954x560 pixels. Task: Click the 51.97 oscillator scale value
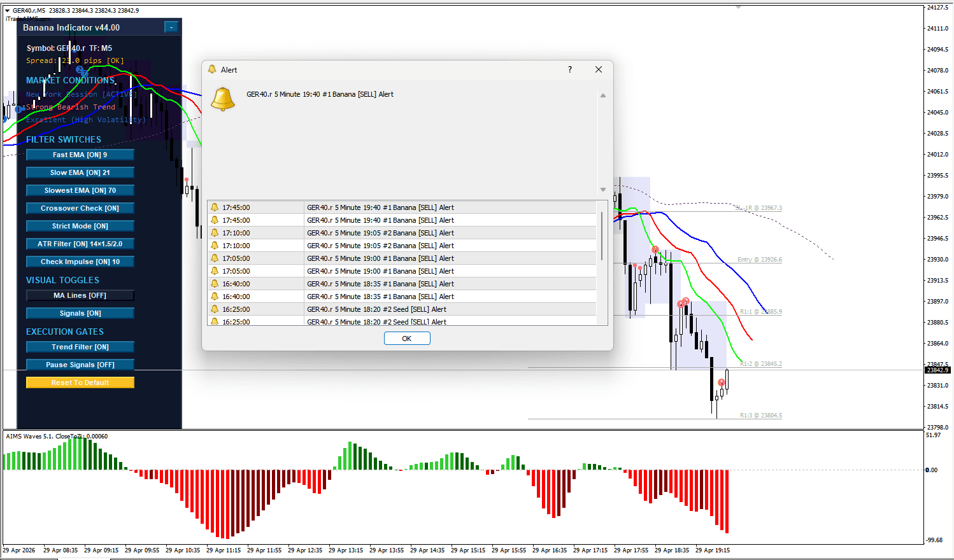click(933, 435)
